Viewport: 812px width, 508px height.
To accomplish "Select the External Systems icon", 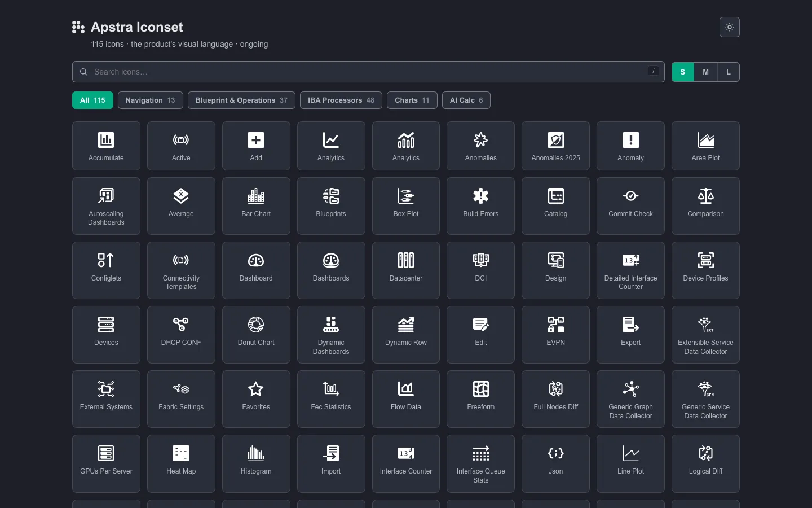I will [x=106, y=399].
